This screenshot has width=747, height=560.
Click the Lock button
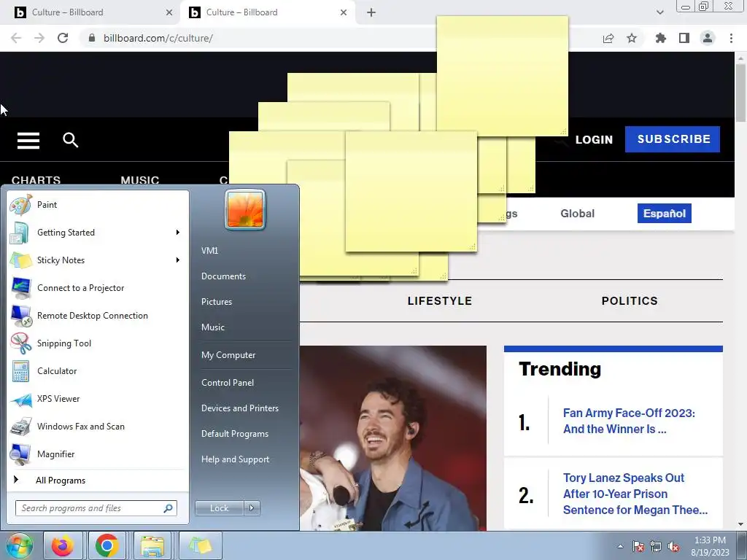pos(219,508)
